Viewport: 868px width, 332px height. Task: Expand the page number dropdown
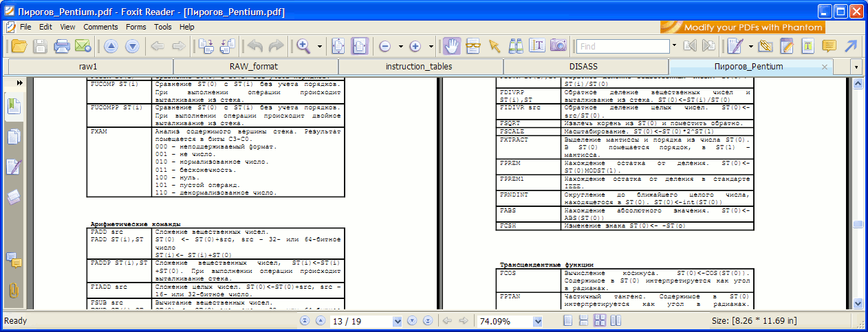click(x=397, y=321)
